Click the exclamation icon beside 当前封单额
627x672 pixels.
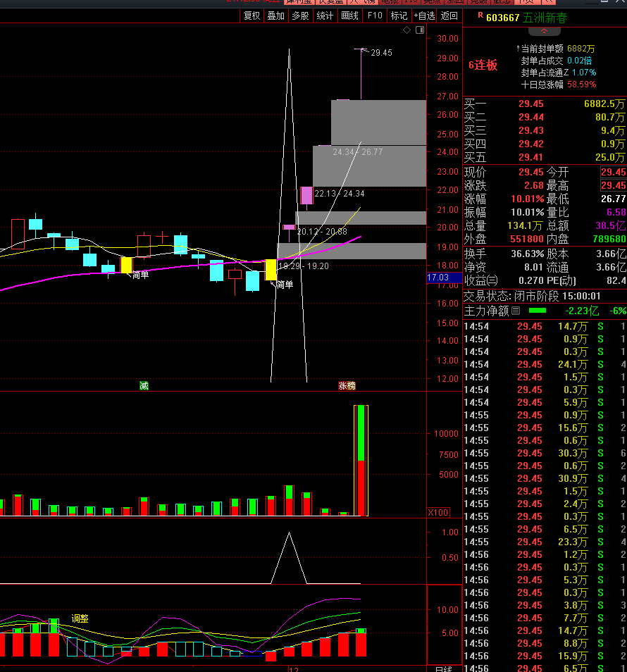coord(518,49)
